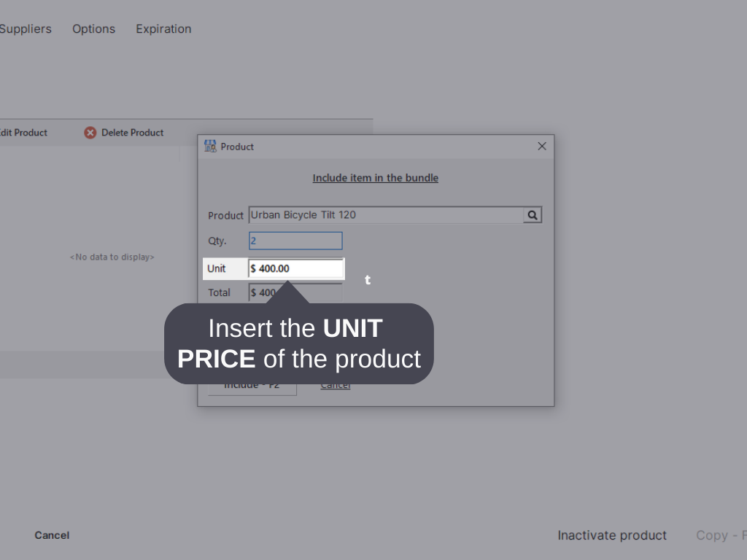Click the Cancel link in Product dialog
The width and height of the screenshot is (747, 560).
click(x=336, y=385)
